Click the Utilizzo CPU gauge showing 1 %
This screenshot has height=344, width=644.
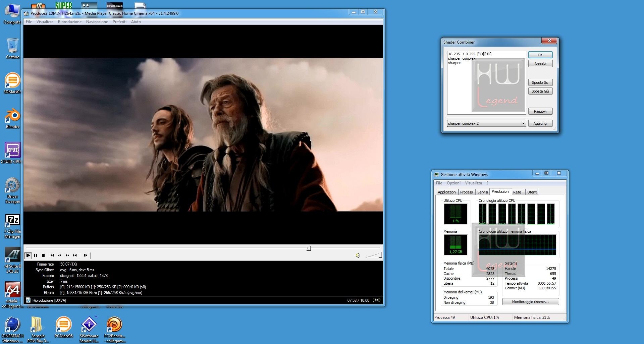point(455,214)
